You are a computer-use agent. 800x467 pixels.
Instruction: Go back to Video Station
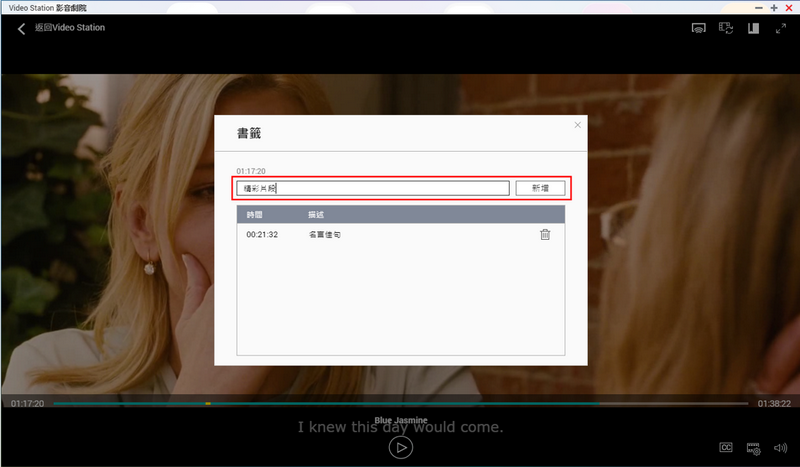[21, 29]
